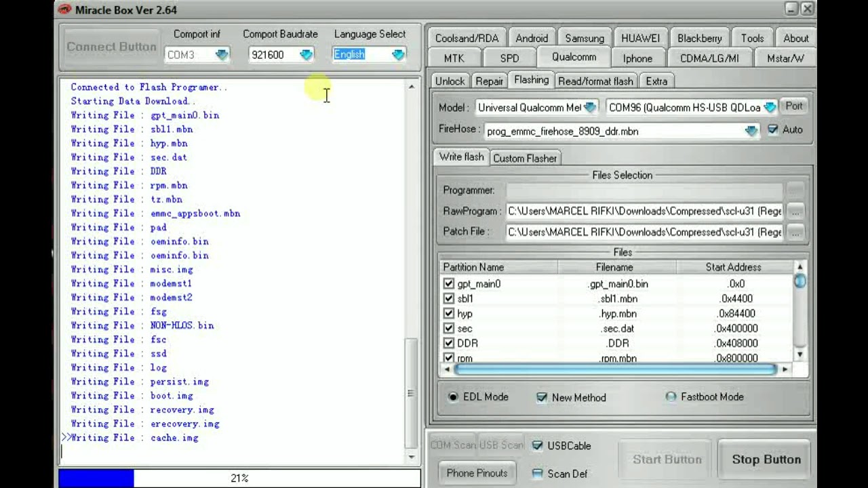Open the Extra sub-tab
This screenshot has width=868, height=488.
coord(656,81)
